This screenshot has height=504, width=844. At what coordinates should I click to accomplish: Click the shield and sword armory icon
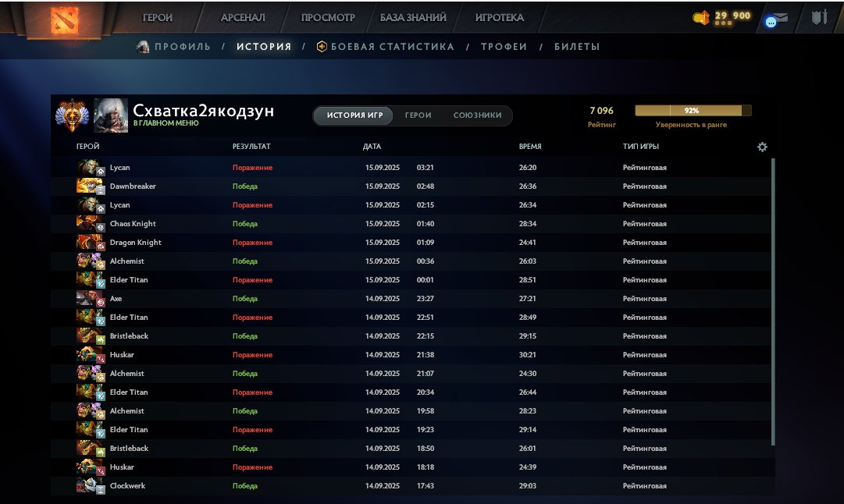point(818,17)
